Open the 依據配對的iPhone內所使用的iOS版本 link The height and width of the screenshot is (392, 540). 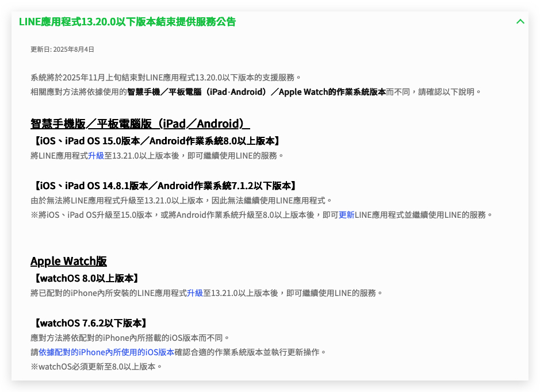click(x=106, y=352)
